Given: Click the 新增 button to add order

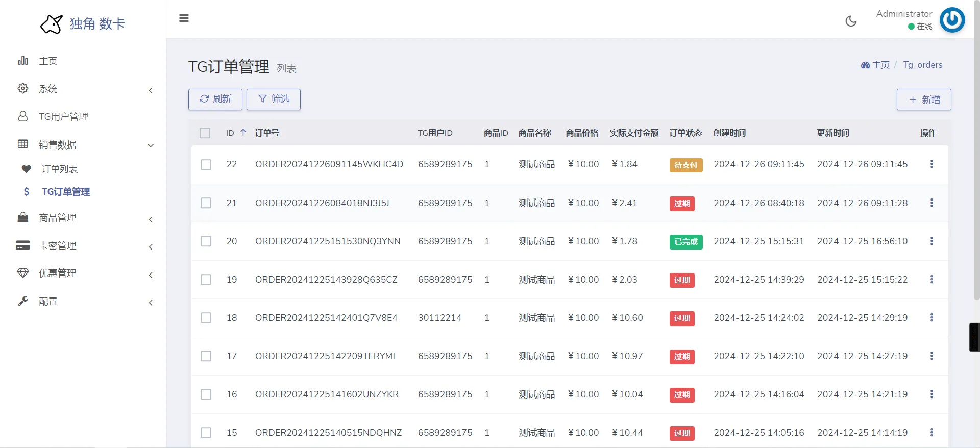Looking at the screenshot, I should pos(923,99).
